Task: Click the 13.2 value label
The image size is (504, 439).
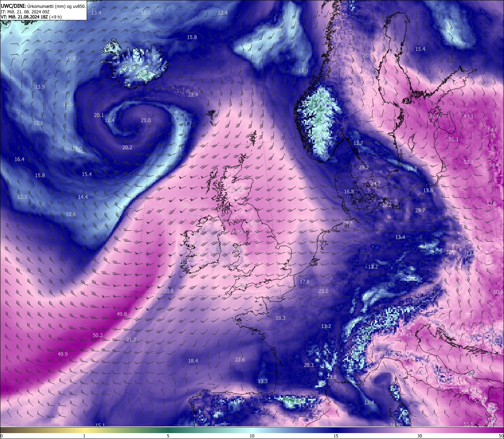Action: click(326, 326)
